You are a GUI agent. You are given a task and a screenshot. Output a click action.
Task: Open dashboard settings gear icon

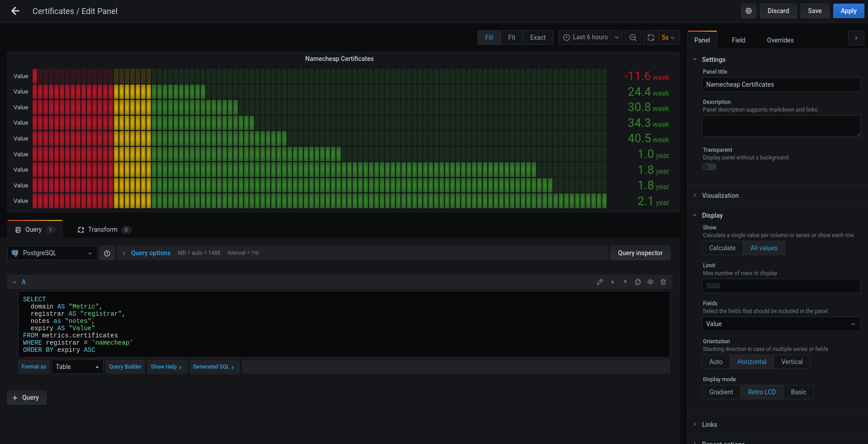click(749, 11)
